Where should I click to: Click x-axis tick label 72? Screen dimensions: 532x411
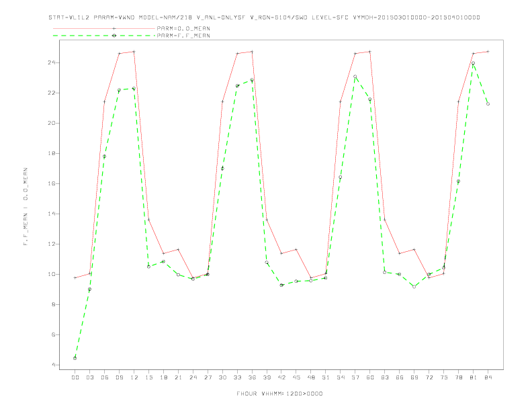click(x=429, y=377)
